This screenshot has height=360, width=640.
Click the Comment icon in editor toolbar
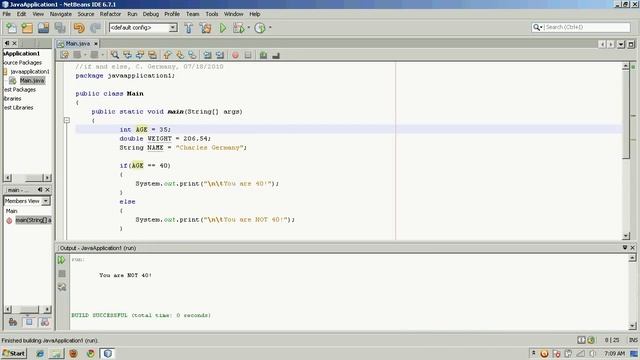point(263,55)
